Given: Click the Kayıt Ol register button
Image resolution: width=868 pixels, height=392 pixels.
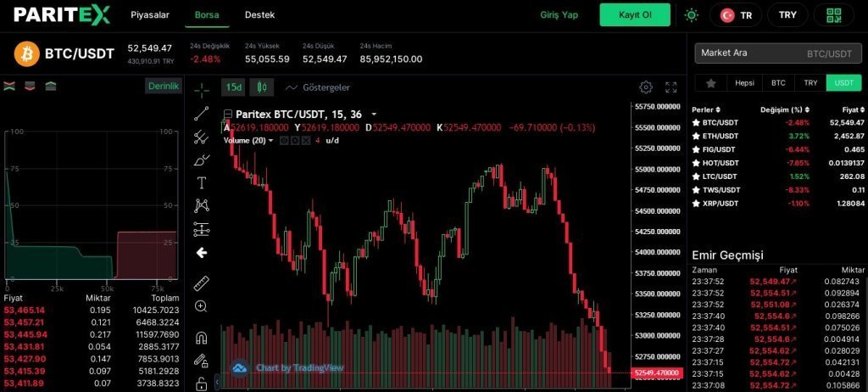Looking at the screenshot, I should pyautogui.click(x=635, y=15).
